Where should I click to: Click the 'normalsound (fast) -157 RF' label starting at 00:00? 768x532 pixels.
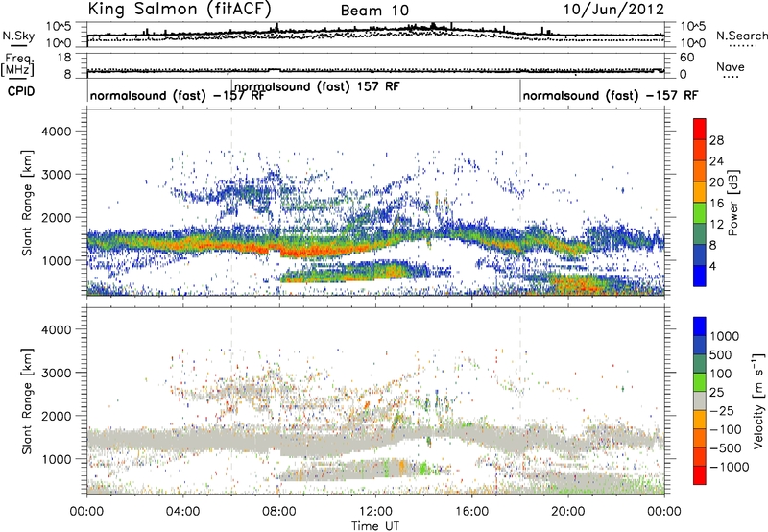(178, 95)
